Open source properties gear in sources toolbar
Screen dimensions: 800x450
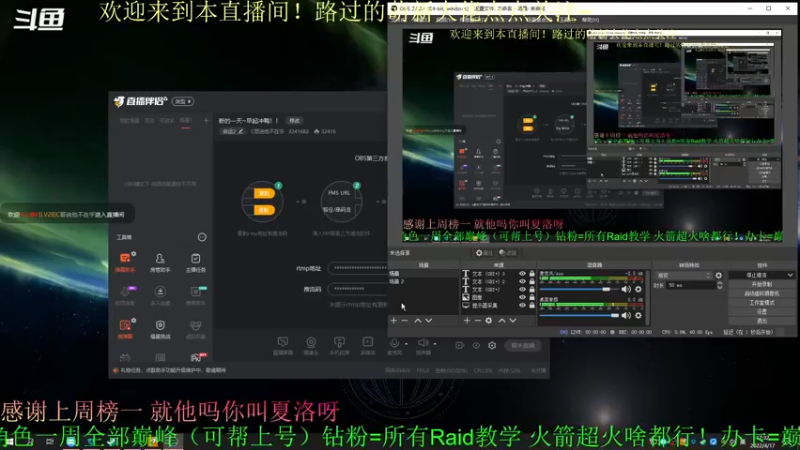489,321
